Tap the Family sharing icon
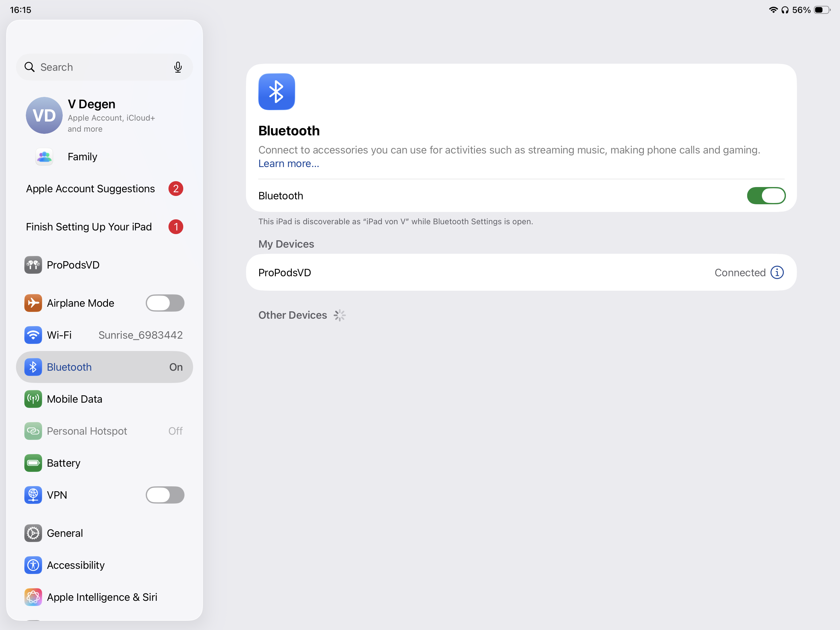 point(44,157)
